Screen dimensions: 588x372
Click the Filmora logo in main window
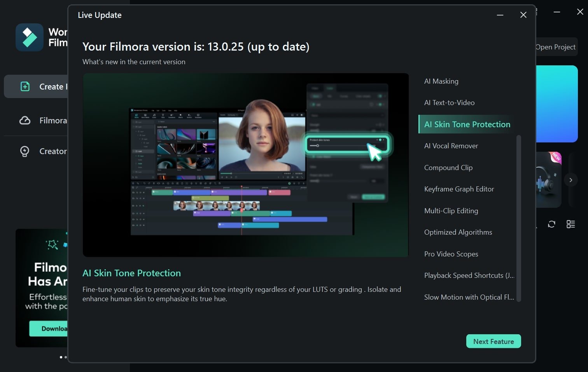tap(30, 37)
